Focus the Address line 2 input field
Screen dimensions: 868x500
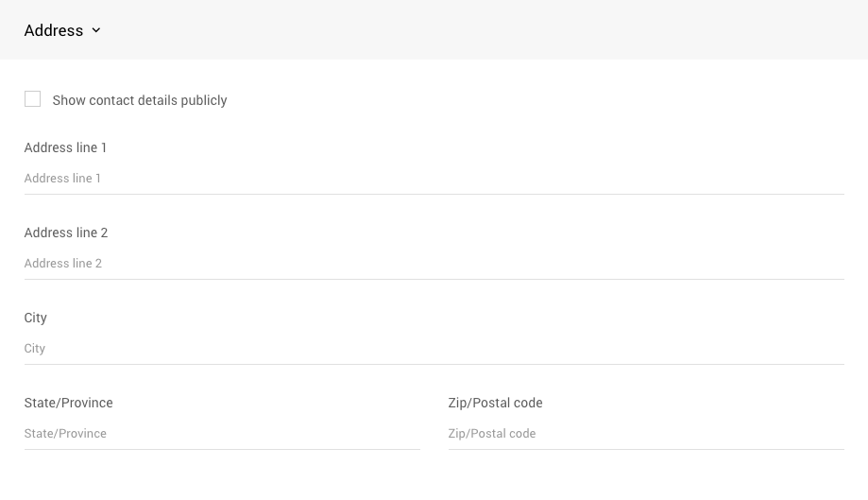coord(434,264)
